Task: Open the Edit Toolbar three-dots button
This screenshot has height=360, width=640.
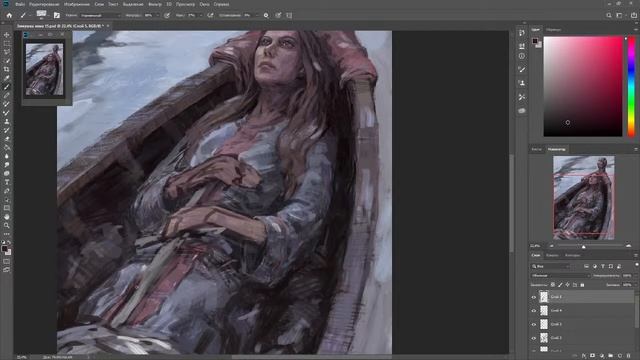Action: 7,234
